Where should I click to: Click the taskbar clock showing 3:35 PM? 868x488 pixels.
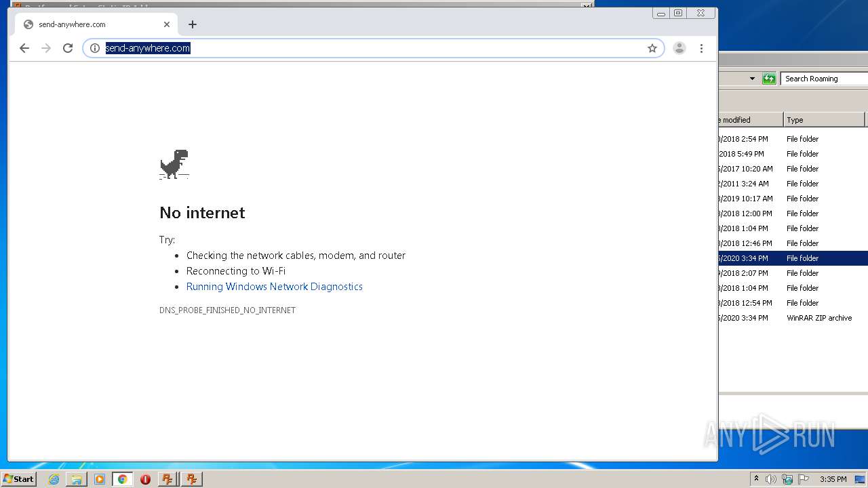[833, 479]
